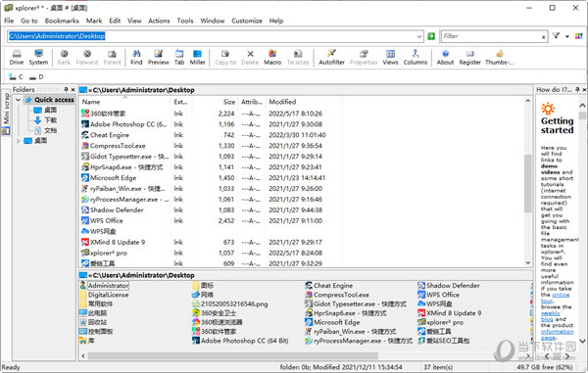
Task: Open the Drive toolbar button
Action: coord(16,58)
